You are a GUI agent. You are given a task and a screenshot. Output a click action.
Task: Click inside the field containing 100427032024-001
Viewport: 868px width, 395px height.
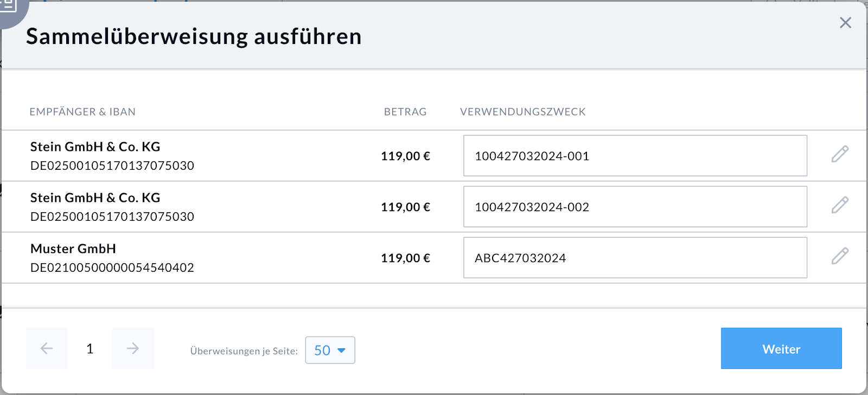(635, 156)
